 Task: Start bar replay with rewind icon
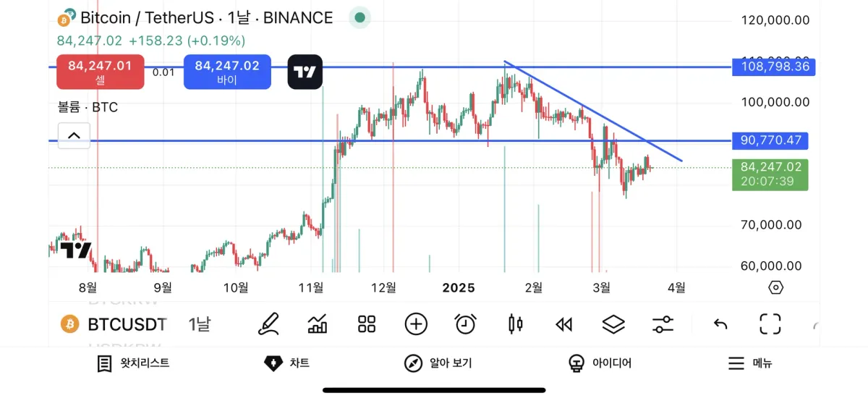564,324
